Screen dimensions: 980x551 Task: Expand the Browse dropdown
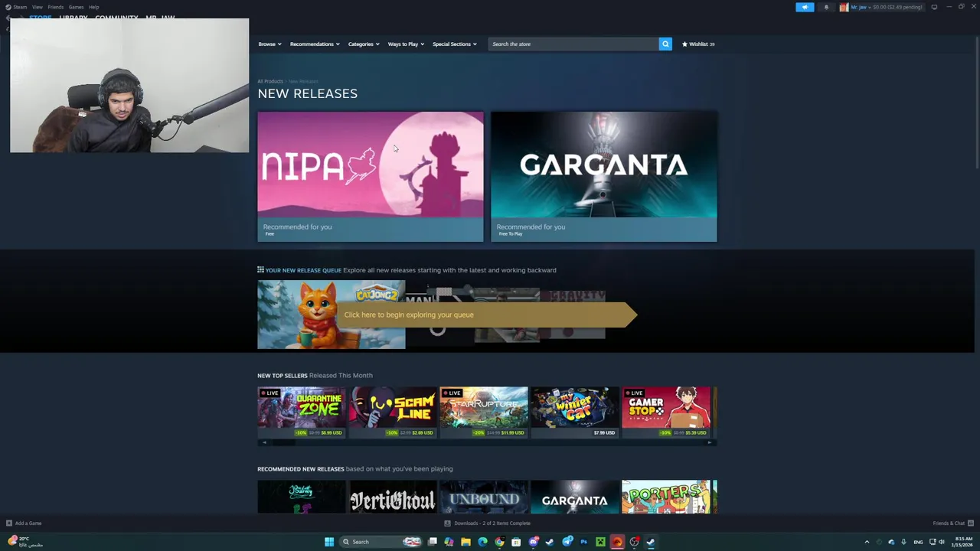pos(269,44)
